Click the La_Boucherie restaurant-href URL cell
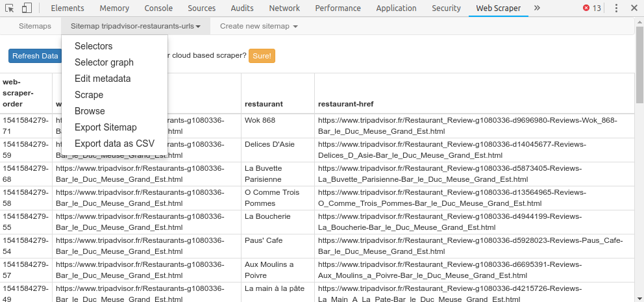 tap(475, 222)
